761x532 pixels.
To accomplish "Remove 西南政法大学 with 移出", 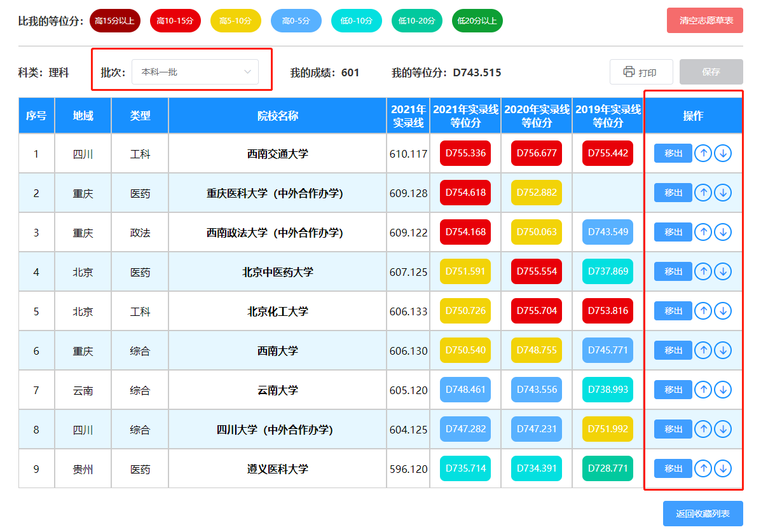I will coord(673,232).
